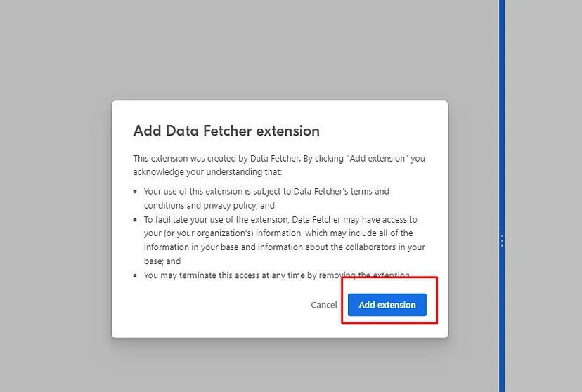Click the "Add Data Fetcher extension" dialog title

[226, 131]
